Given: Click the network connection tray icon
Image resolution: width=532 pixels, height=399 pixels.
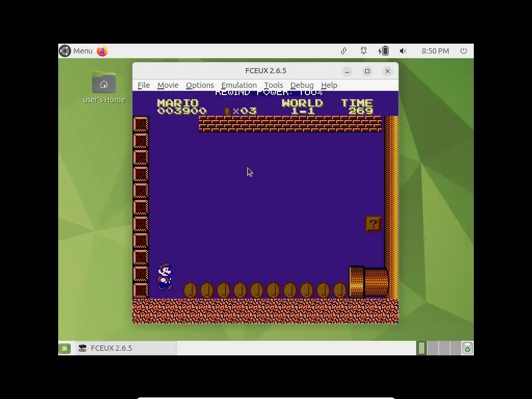Looking at the screenshot, I should click(x=344, y=51).
